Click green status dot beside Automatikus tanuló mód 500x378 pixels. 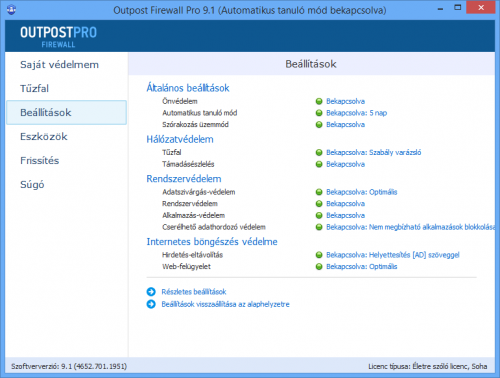click(x=319, y=113)
